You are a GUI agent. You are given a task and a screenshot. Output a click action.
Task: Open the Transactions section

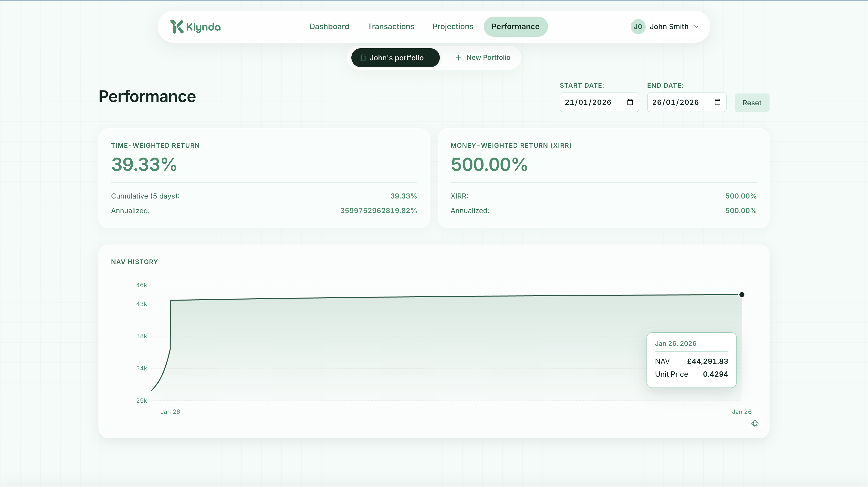[x=391, y=26]
